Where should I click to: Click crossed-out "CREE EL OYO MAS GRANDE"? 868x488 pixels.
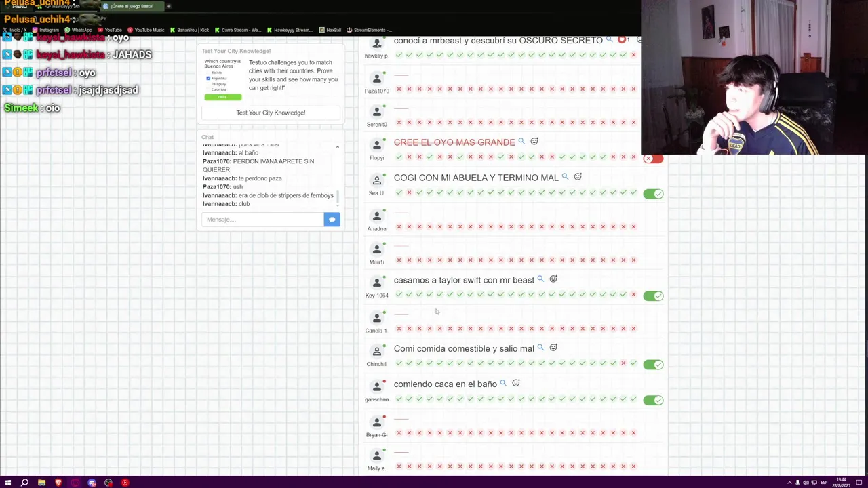coord(454,142)
